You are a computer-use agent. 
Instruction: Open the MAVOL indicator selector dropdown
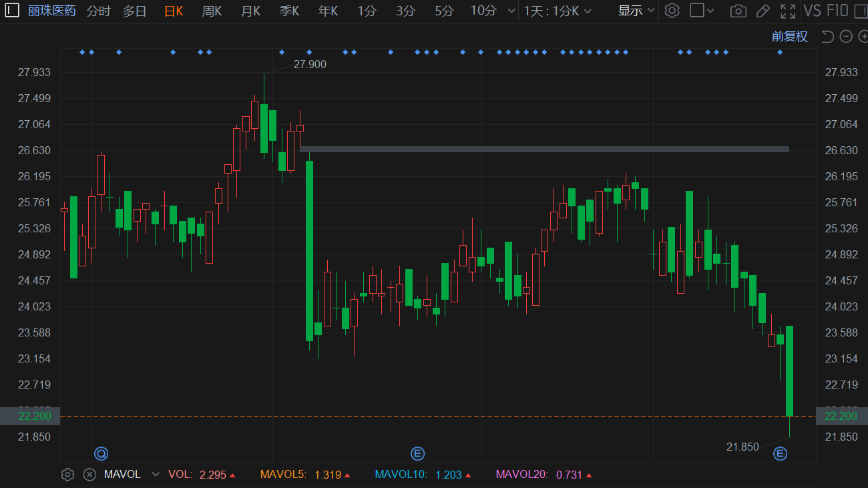pyautogui.click(x=156, y=475)
